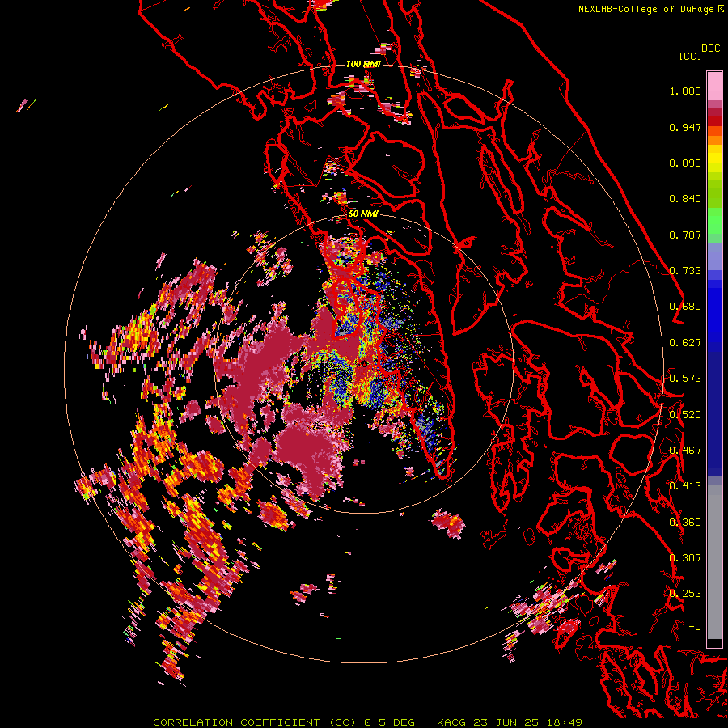Click the 100 NMI range ring label
This screenshot has height=728, width=728.
[x=363, y=64]
